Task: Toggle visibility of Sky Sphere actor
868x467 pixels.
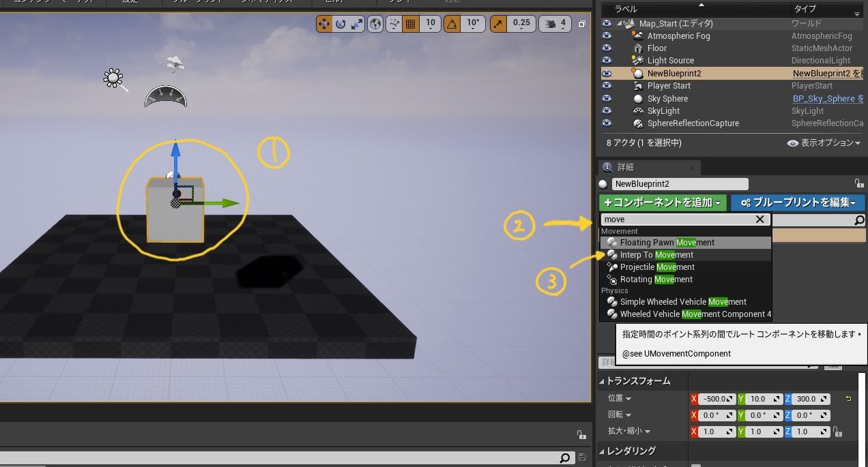Action: tap(606, 99)
